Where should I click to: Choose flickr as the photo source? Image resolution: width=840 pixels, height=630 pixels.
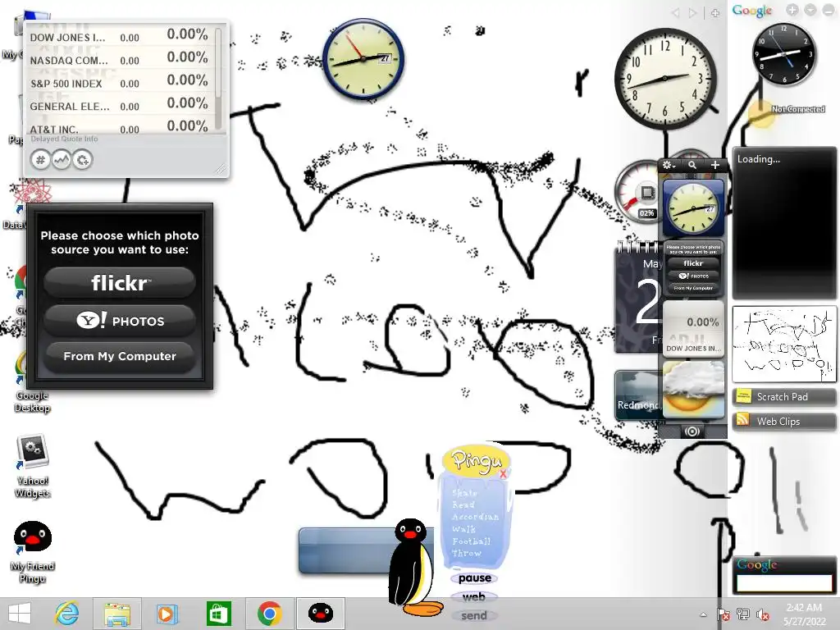[120, 282]
